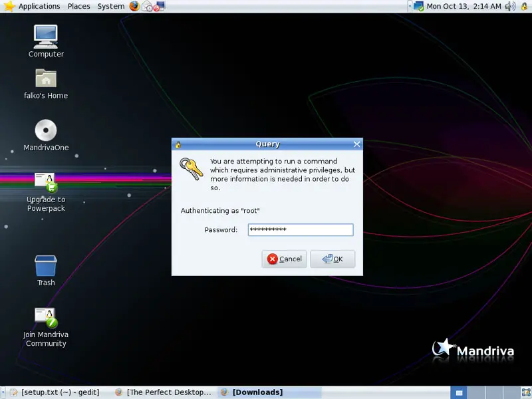Viewport: 532px width, 399px height.
Task: Select the Upgrade to Powerpack icon
Action: [x=46, y=192]
